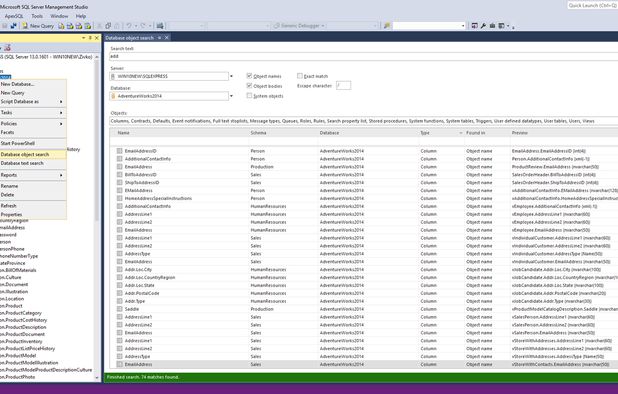618x394 pixels.
Task: Open the ApexSQL menu
Action: coord(14,16)
